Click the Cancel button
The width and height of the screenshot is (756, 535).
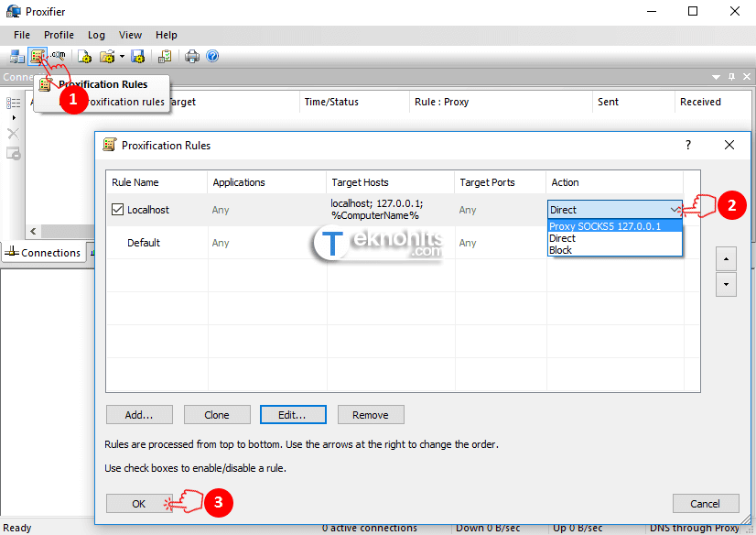[706, 504]
